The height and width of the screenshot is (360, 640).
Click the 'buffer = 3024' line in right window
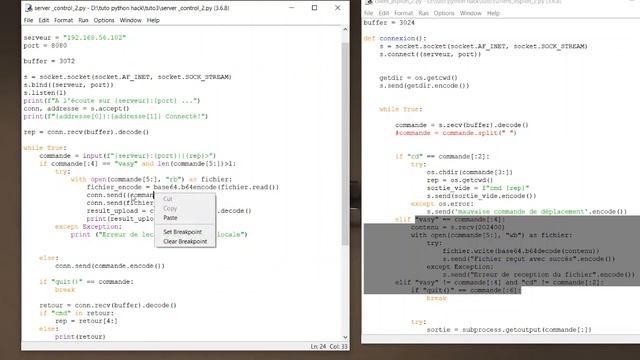coord(389,23)
